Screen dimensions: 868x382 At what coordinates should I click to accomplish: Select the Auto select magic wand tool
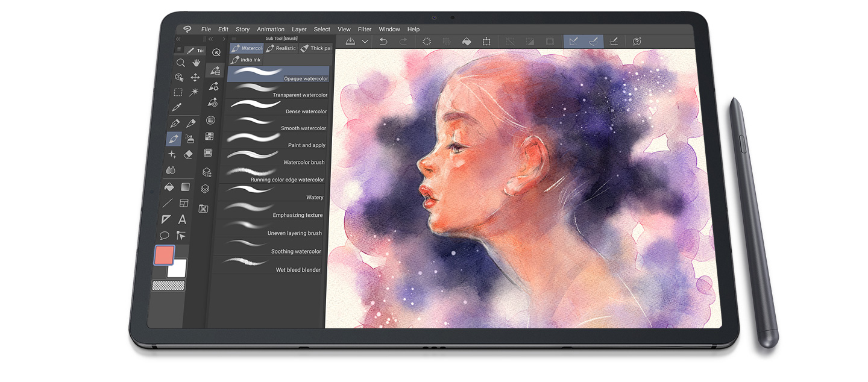[193, 92]
